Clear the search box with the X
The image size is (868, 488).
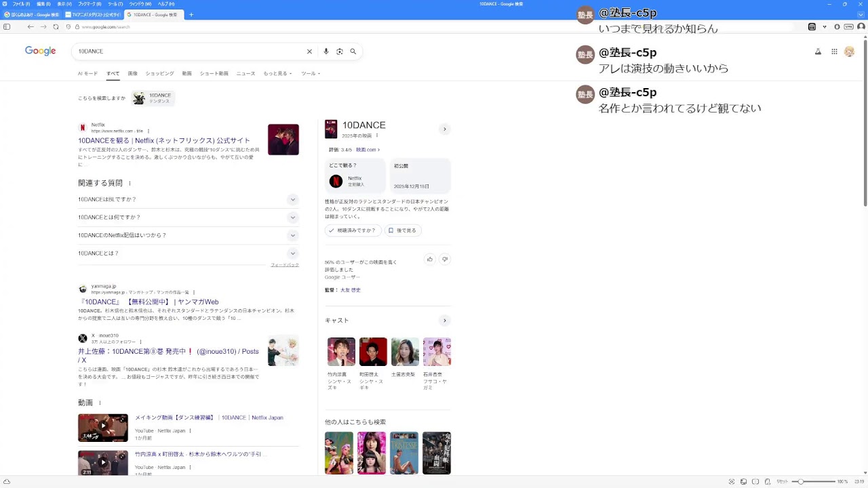309,52
